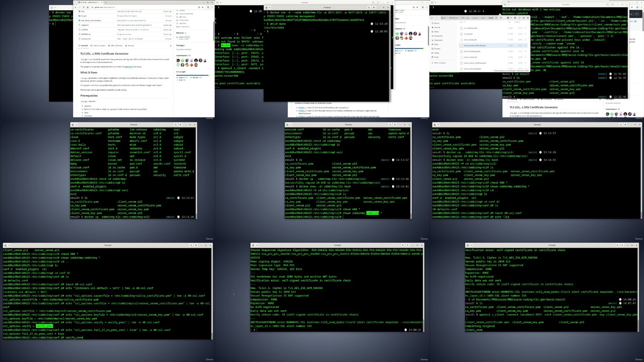Open hamburger menu in the terminal ending 'echo "lis'

(x=625, y=125)
